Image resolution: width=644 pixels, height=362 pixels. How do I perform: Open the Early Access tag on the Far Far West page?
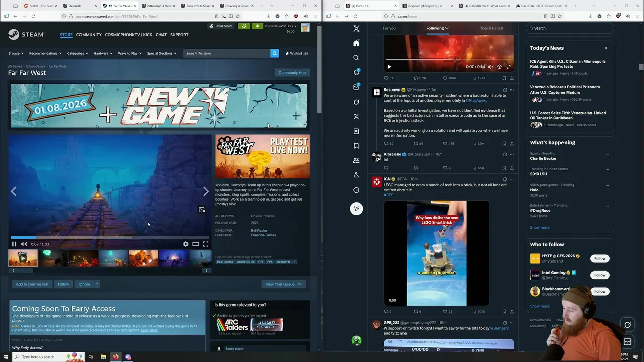pyautogui.click(x=225, y=262)
